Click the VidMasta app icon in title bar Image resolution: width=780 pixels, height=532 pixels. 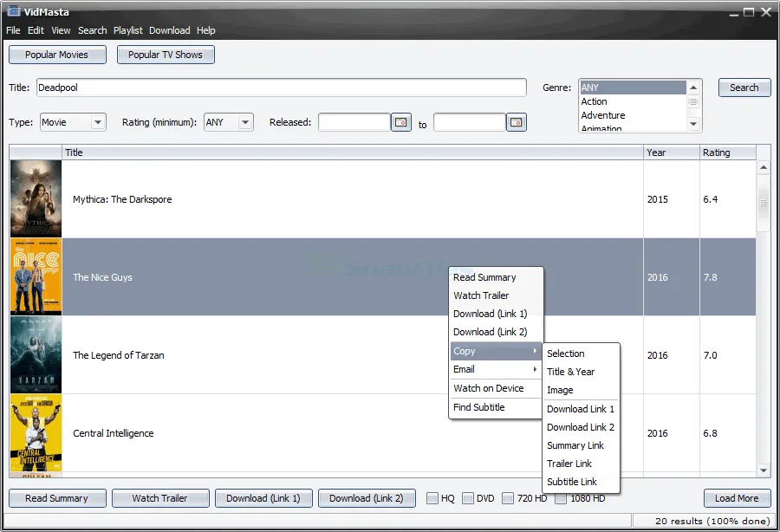point(14,10)
